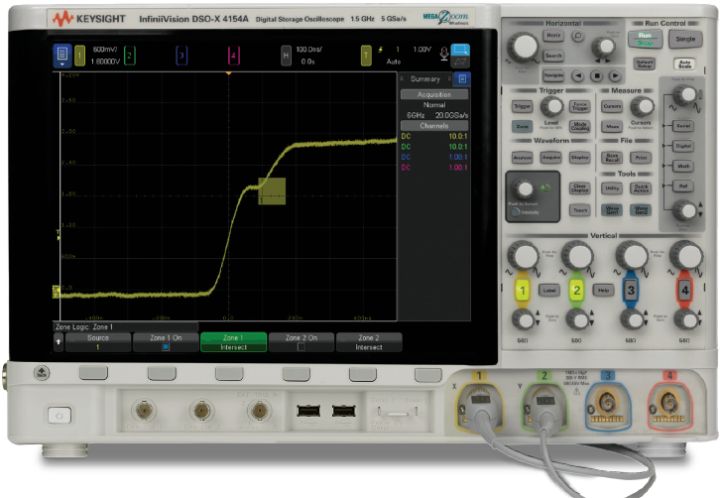Toggle the Touch key
This screenshot has height=498, width=720.
point(579,210)
